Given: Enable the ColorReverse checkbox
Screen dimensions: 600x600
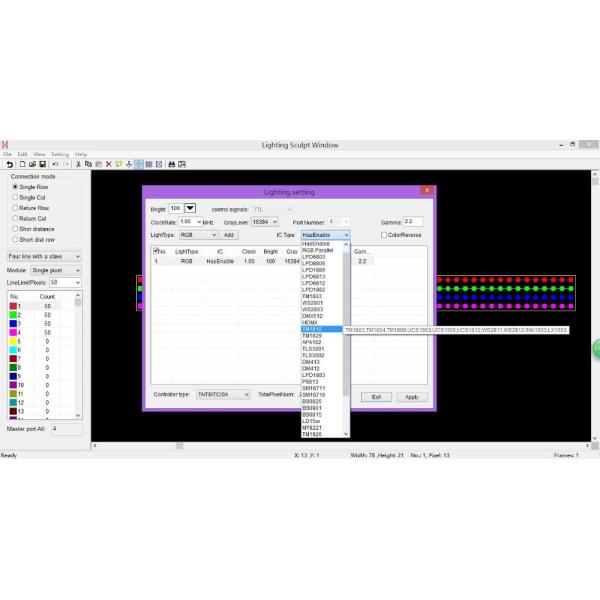Looking at the screenshot, I should click(384, 235).
